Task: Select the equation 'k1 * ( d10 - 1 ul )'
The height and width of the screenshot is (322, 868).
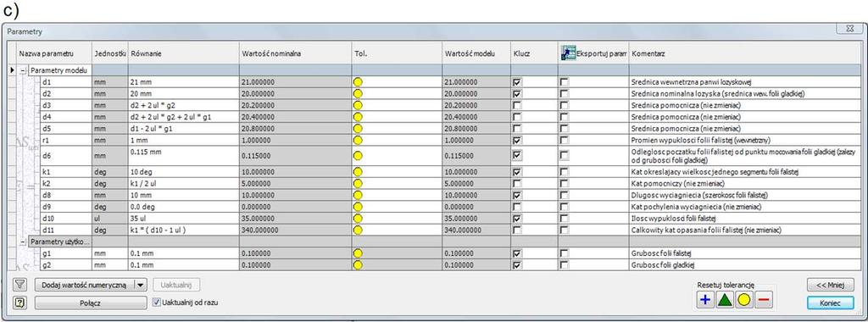Action: (x=184, y=230)
